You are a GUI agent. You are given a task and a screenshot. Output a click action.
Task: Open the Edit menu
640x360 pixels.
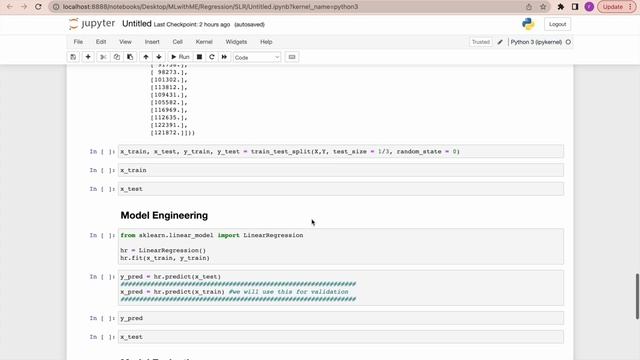click(x=101, y=42)
